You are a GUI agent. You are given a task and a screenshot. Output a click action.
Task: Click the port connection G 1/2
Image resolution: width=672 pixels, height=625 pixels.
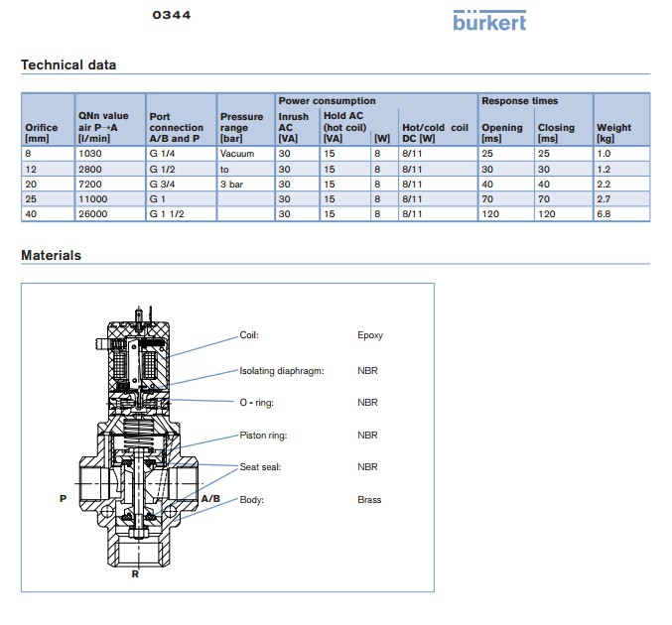click(x=162, y=170)
